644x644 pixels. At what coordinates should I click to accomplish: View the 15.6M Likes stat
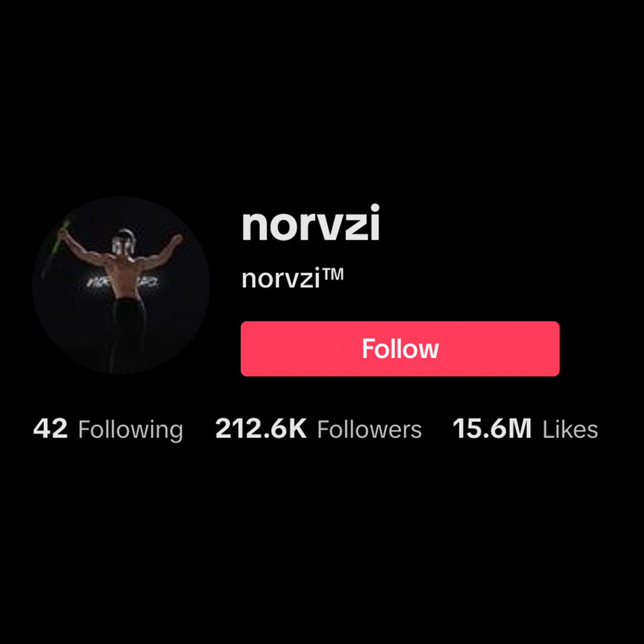[525, 429]
